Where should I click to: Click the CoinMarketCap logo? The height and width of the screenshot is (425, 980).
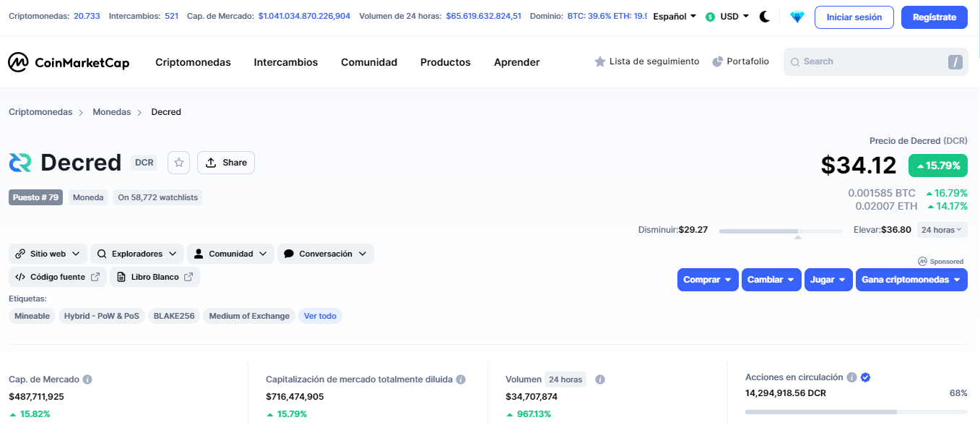tap(69, 63)
